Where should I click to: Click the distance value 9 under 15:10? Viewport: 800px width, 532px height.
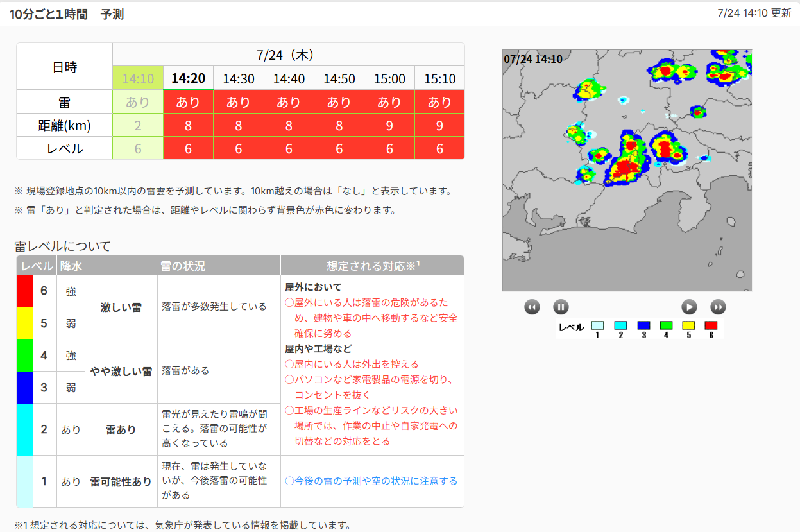[x=440, y=126]
